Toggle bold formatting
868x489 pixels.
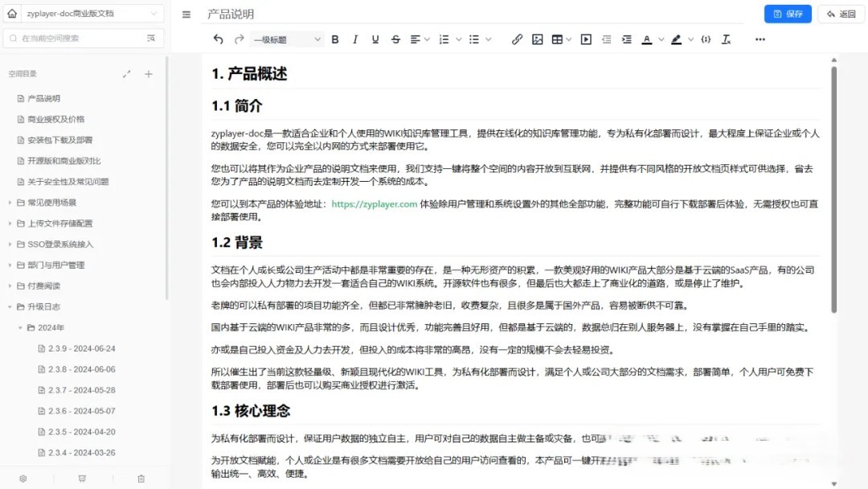tap(335, 39)
